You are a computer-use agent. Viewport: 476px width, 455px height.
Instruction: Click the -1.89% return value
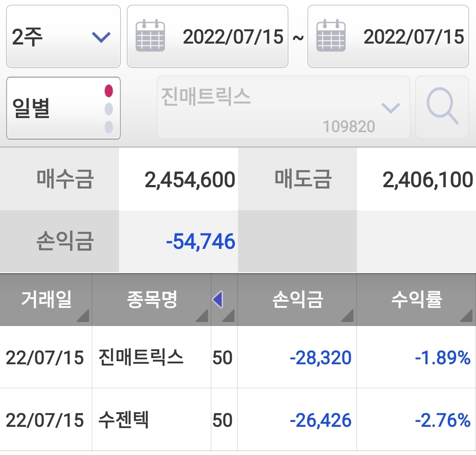pos(443,357)
